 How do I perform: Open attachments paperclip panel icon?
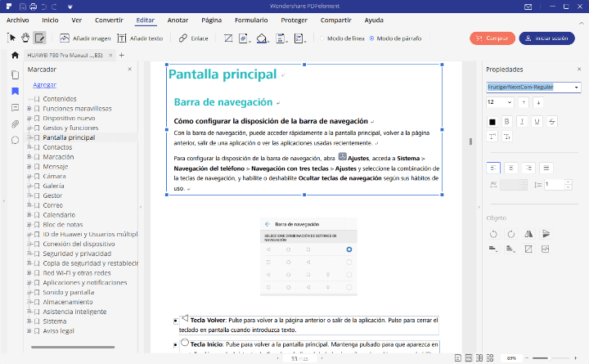15,124
